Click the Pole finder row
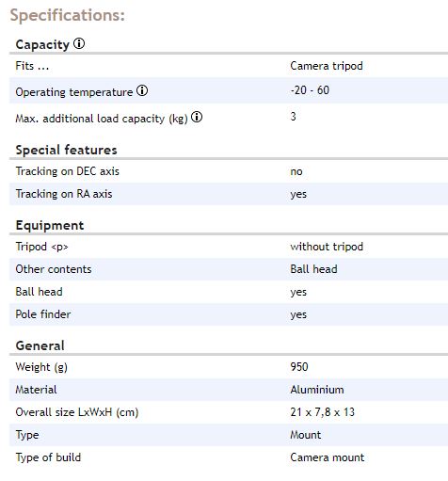 pyautogui.click(x=229, y=314)
